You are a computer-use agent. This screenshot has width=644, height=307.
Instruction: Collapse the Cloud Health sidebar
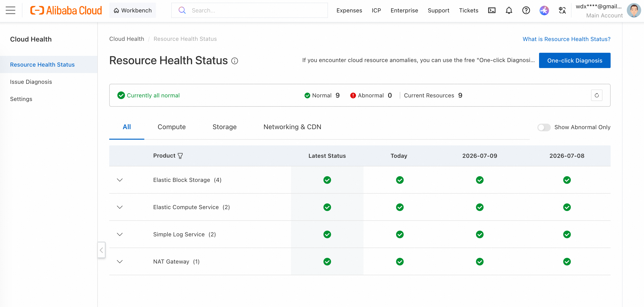(101, 250)
